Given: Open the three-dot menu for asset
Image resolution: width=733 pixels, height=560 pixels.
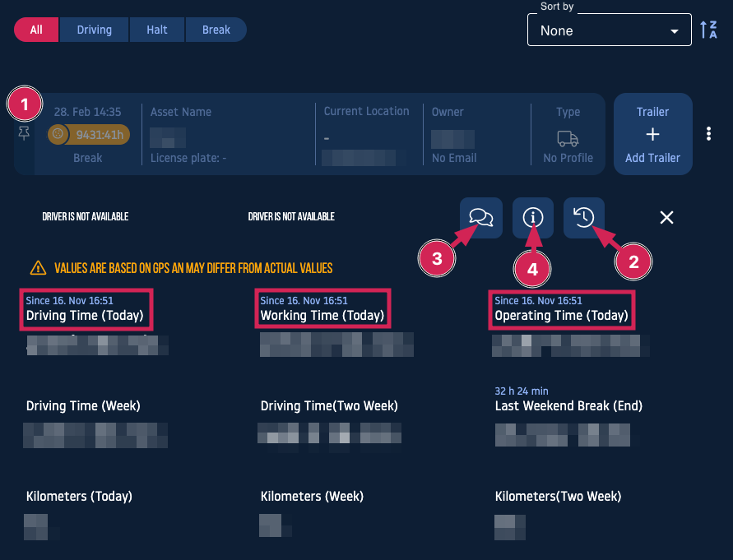Looking at the screenshot, I should click(708, 134).
